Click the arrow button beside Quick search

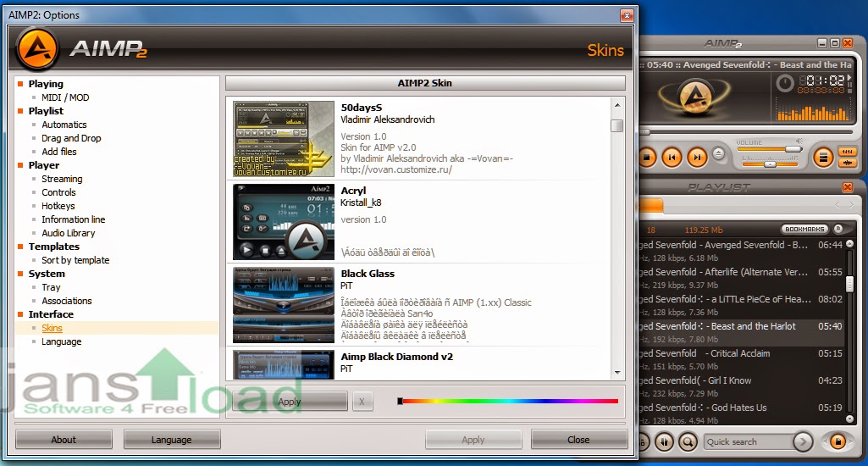(803, 441)
